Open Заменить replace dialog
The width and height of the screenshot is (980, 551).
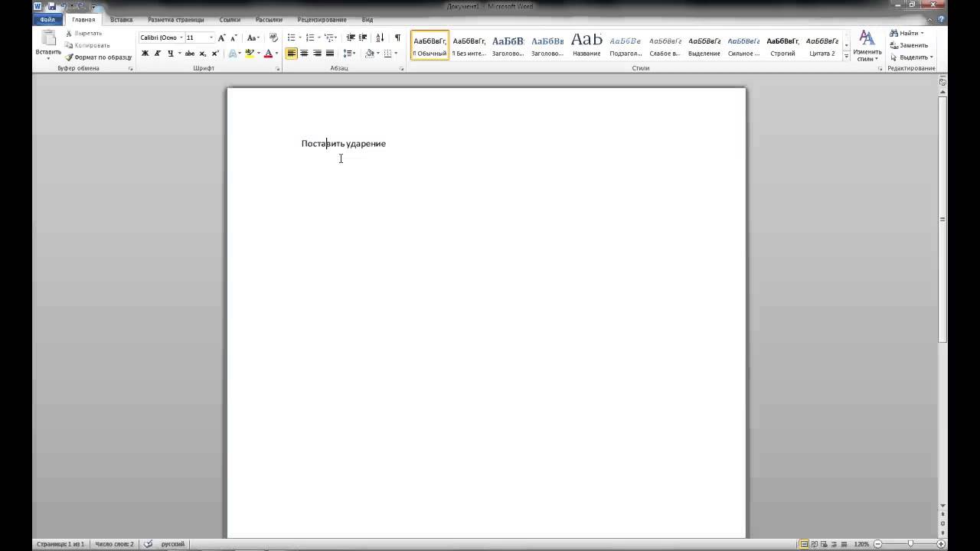pos(909,45)
